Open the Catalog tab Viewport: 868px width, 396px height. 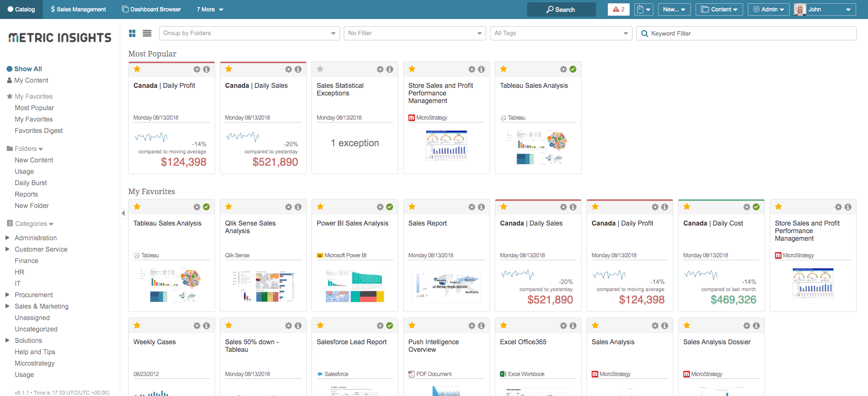[21, 9]
